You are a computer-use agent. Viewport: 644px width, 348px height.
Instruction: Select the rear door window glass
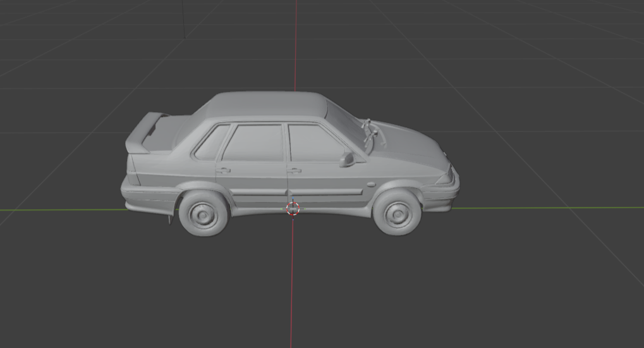coord(254,142)
